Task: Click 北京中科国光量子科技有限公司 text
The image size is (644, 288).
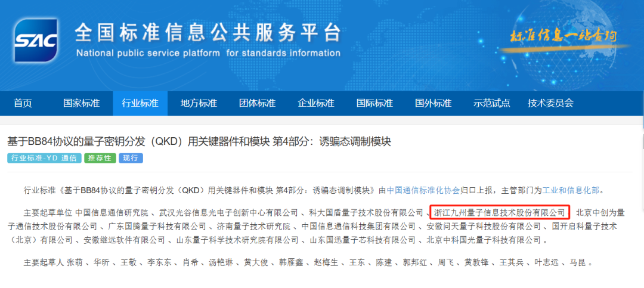Action: [484, 240]
